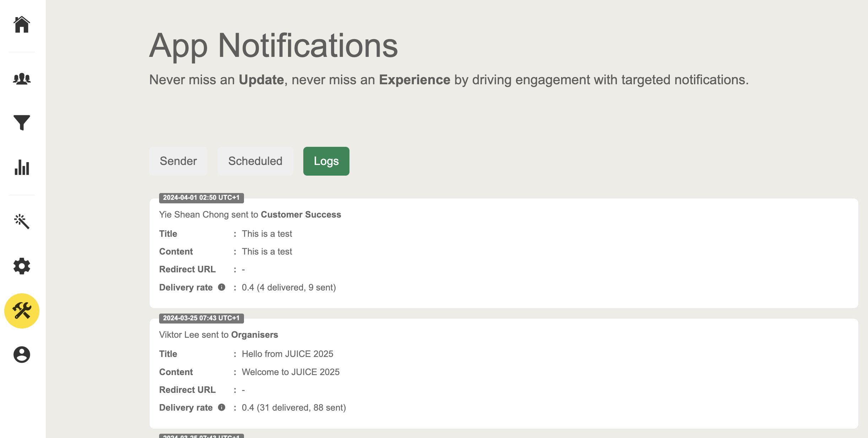
Task: Open the user account profile icon
Action: (x=22, y=354)
